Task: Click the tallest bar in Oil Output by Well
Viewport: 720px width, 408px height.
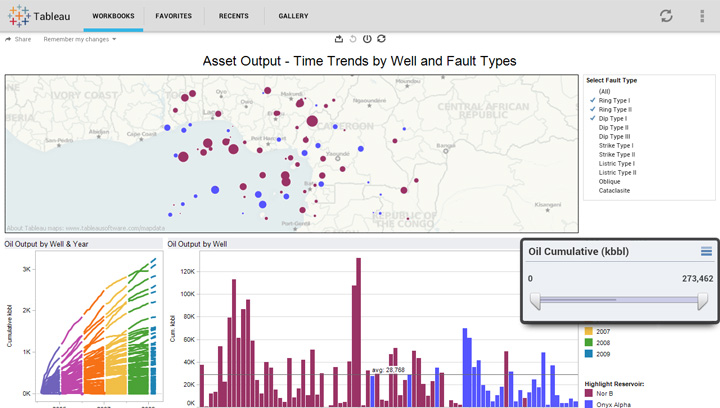Action: pos(359,332)
